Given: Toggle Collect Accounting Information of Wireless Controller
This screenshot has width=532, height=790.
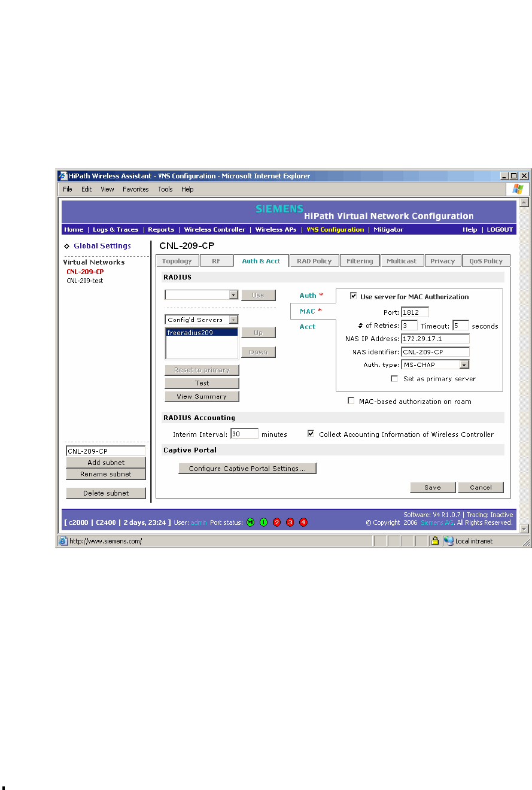Looking at the screenshot, I should 311,434.
